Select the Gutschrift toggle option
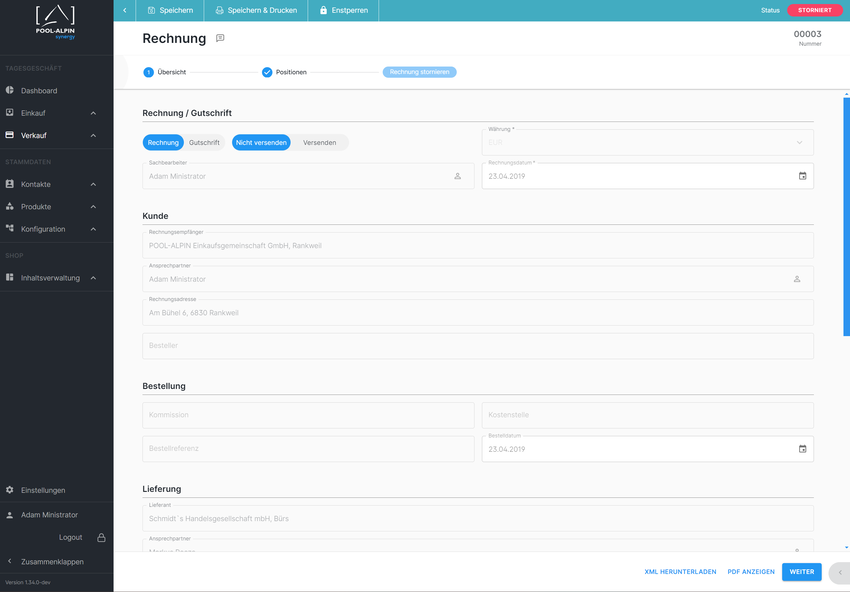The image size is (850, 592). pyautogui.click(x=204, y=143)
